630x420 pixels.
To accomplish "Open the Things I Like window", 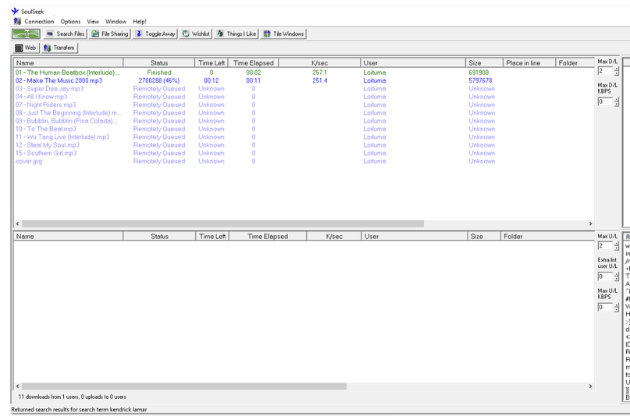I will (x=236, y=34).
